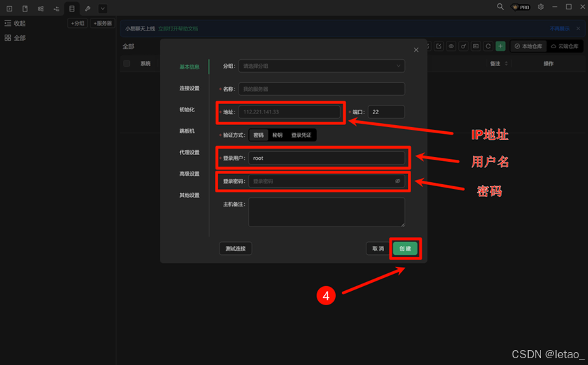Open the settings gear in title bar

pos(540,7)
